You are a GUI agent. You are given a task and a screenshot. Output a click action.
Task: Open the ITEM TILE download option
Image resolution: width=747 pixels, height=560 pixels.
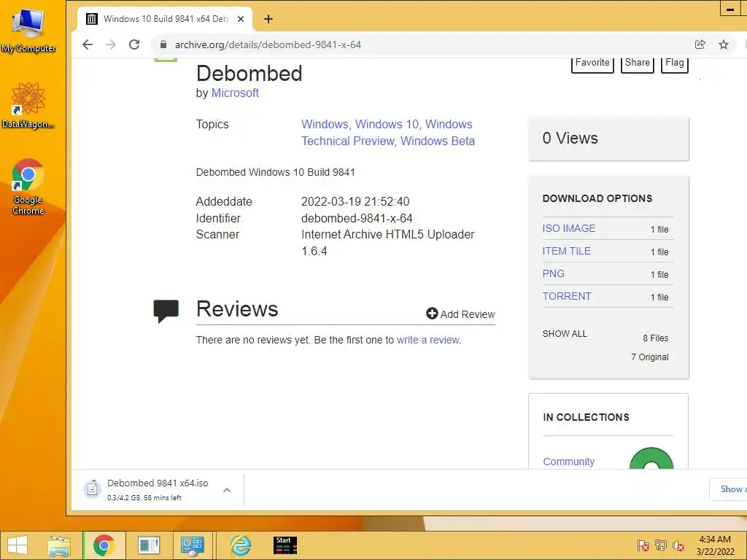coord(566,251)
